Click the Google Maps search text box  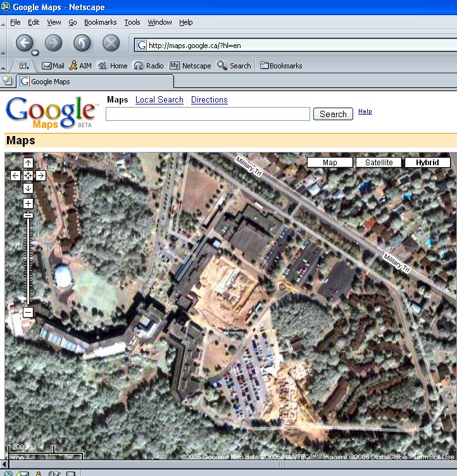coord(208,114)
